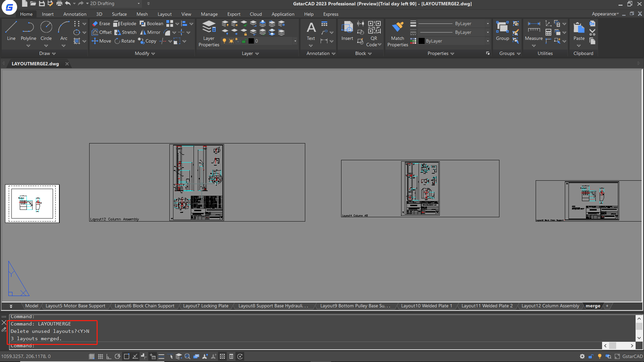The width and height of the screenshot is (644, 362).
Task: Open the layer name dropdown list
Action: tap(295, 41)
